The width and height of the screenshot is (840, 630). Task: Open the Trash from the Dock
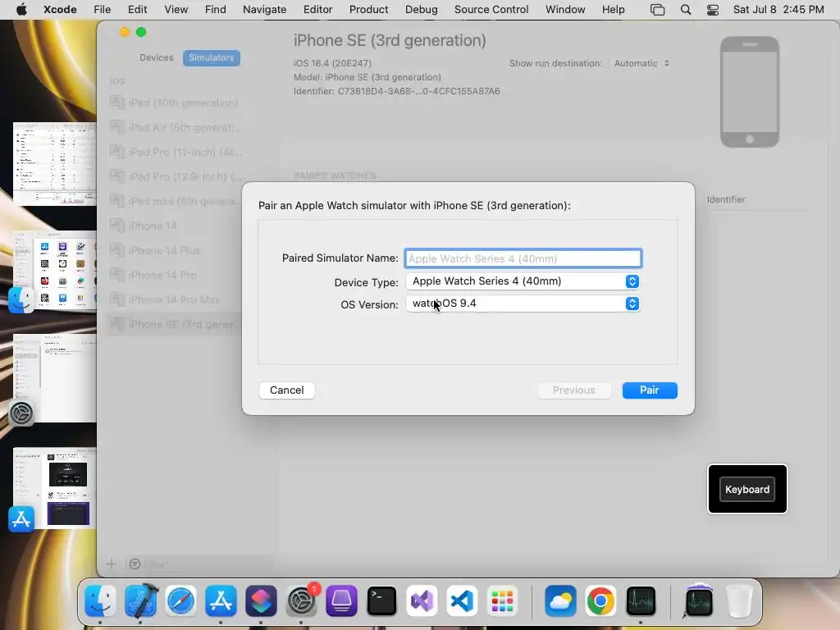click(739, 600)
